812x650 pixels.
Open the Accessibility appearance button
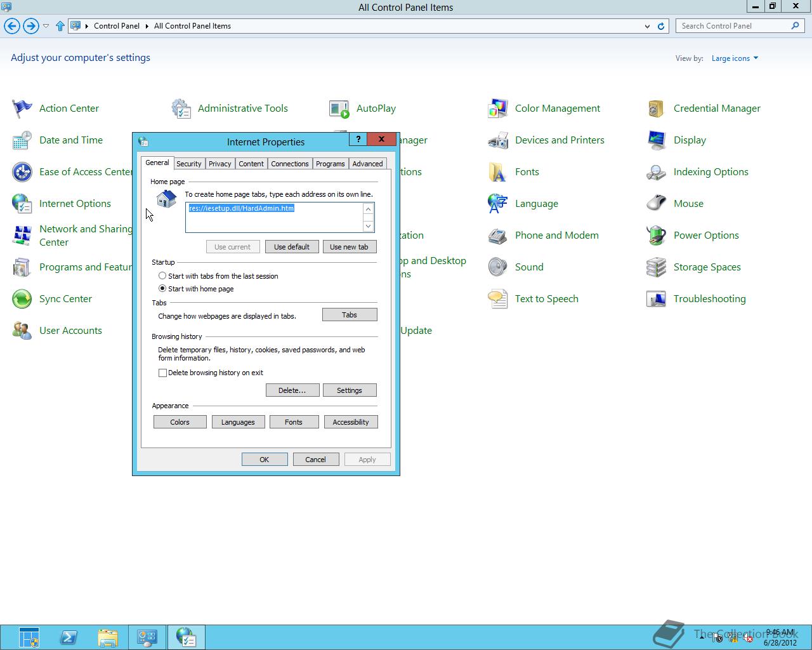[x=351, y=422]
